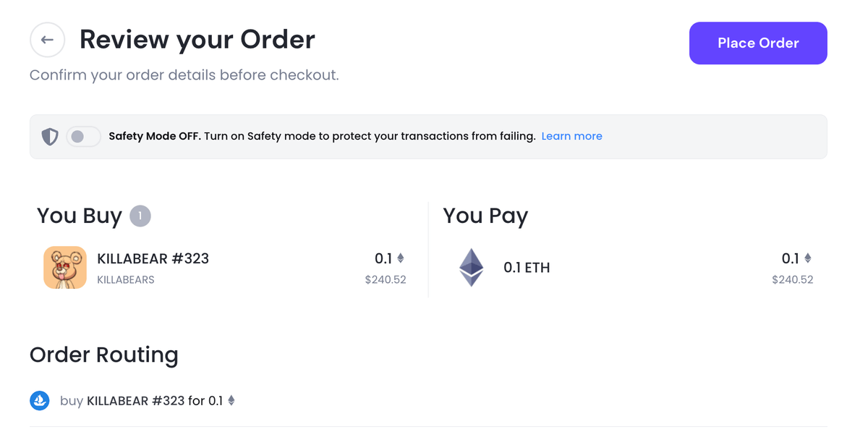This screenshot has width=868, height=432.
Task: Click the $240.52 total under You Pay
Action: click(x=792, y=279)
